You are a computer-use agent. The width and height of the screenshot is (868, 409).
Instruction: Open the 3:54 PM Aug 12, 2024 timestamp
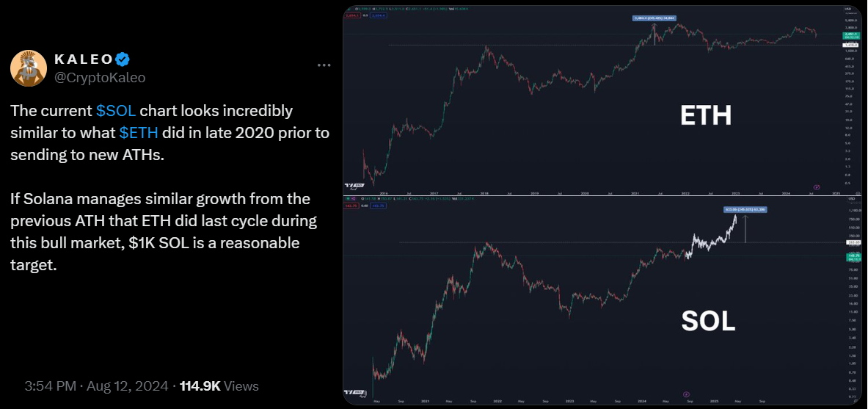(x=98, y=386)
